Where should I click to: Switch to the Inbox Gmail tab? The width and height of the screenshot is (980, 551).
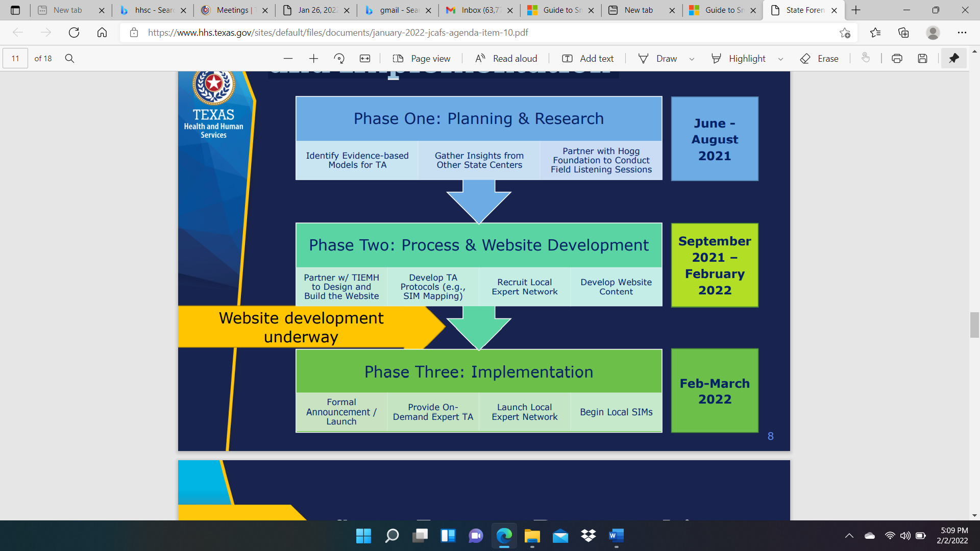tap(479, 10)
